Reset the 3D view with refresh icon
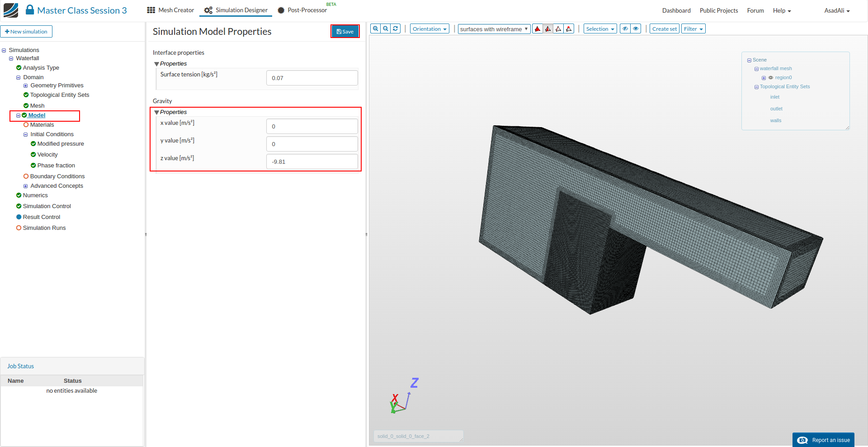This screenshot has height=447, width=868. click(x=396, y=29)
